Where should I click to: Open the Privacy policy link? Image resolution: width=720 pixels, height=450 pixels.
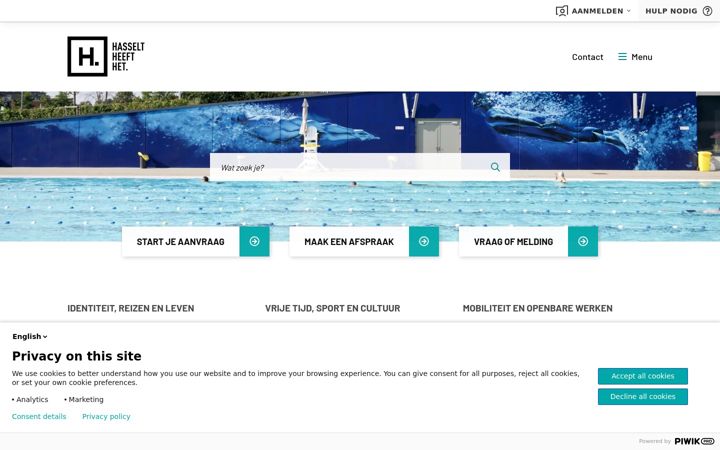(106, 416)
